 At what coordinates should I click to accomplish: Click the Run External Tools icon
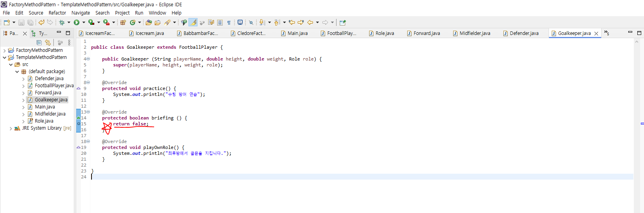pos(106,22)
